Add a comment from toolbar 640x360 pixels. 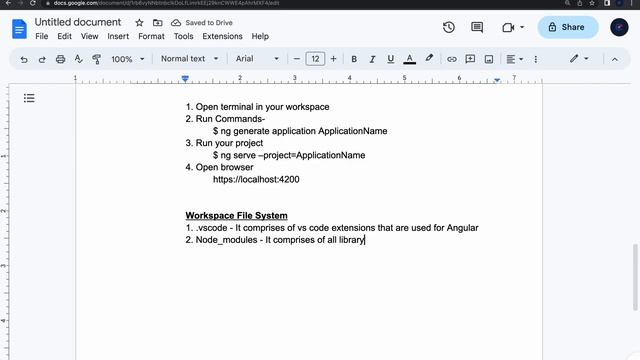pyautogui.click(x=470, y=59)
